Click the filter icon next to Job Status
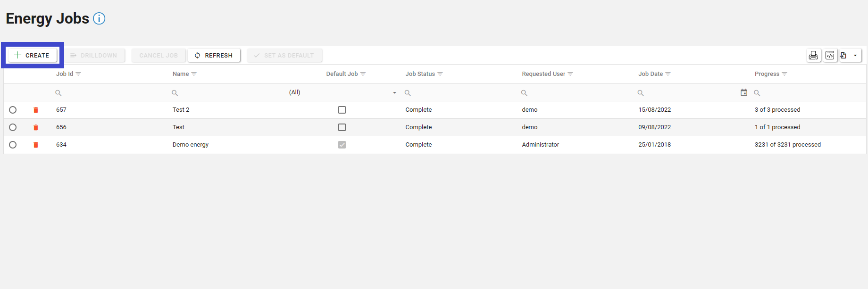The image size is (868, 289). 440,74
